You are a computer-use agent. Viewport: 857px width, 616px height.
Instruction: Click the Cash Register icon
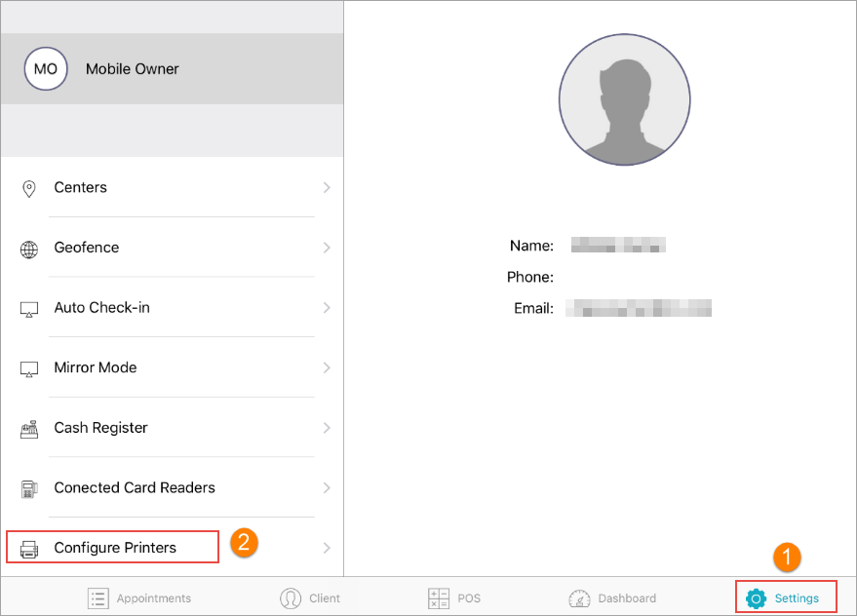click(29, 430)
